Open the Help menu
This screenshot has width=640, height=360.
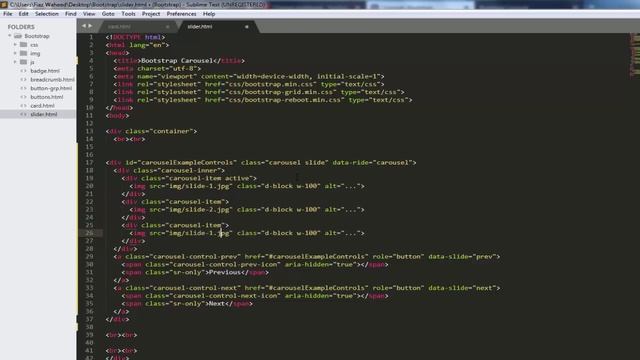pos(209,14)
